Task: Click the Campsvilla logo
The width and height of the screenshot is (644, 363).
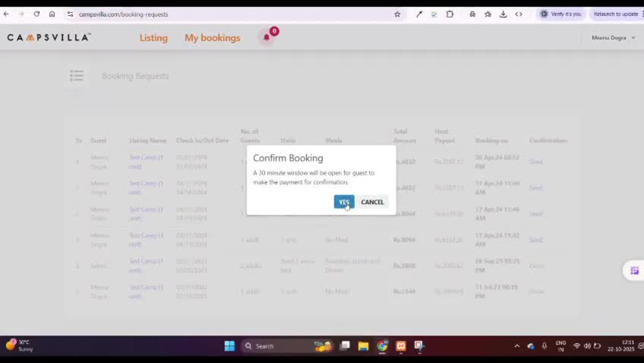Action: point(48,37)
